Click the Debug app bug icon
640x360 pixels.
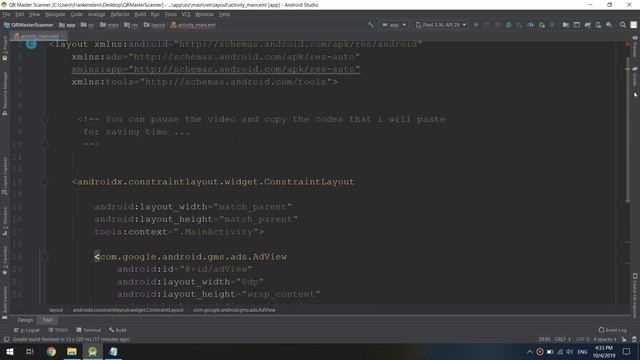(509, 25)
